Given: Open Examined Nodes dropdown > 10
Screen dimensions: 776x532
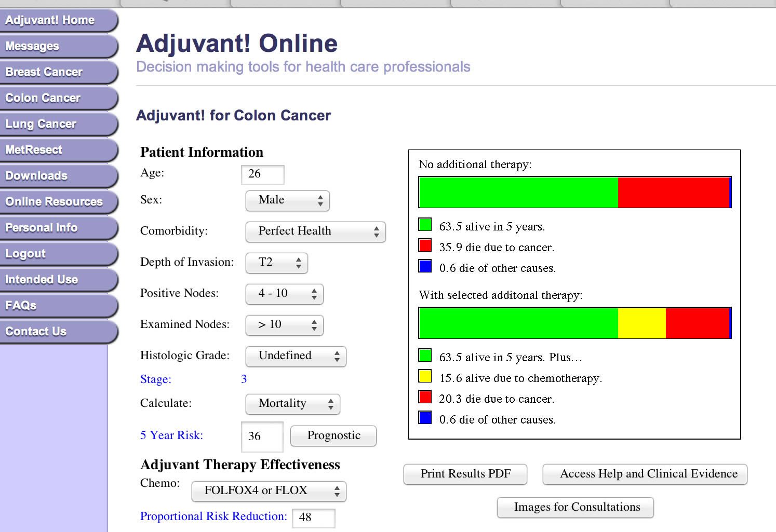Looking at the screenshot, I should pyautogui.click(x=285, y=325).
